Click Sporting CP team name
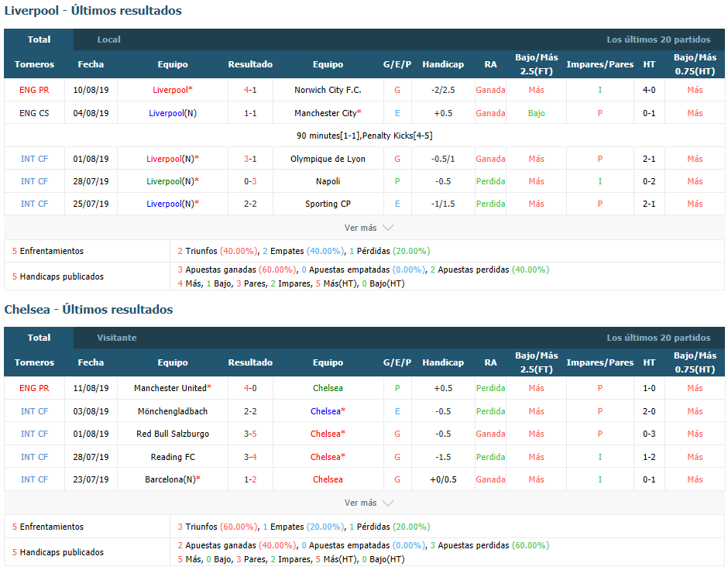This screenshot has width=728, height=570. (x=328, y=204)
